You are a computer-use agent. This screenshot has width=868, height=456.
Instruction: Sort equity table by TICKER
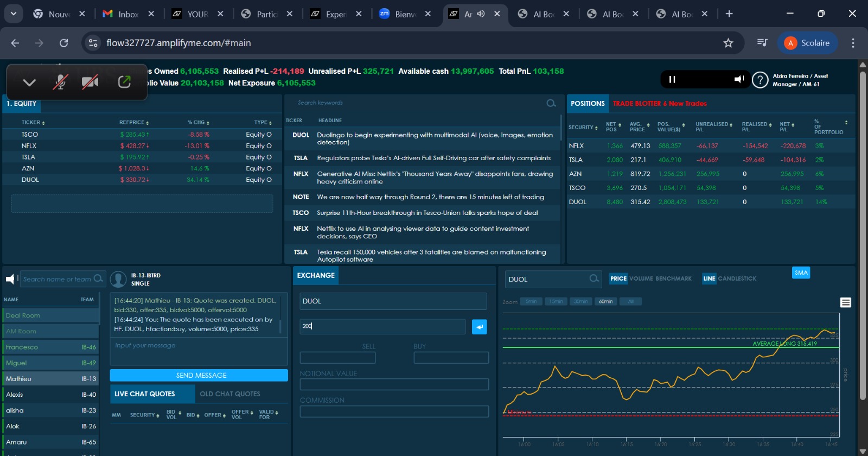tap(33, 123)
